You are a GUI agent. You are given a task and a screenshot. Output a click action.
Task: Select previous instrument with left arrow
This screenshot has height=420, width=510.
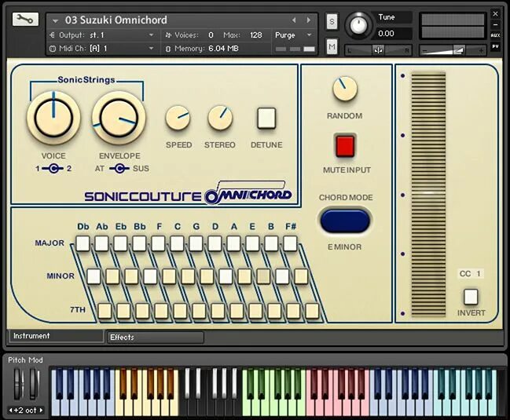pyautogui.click(x=294, y=20)
